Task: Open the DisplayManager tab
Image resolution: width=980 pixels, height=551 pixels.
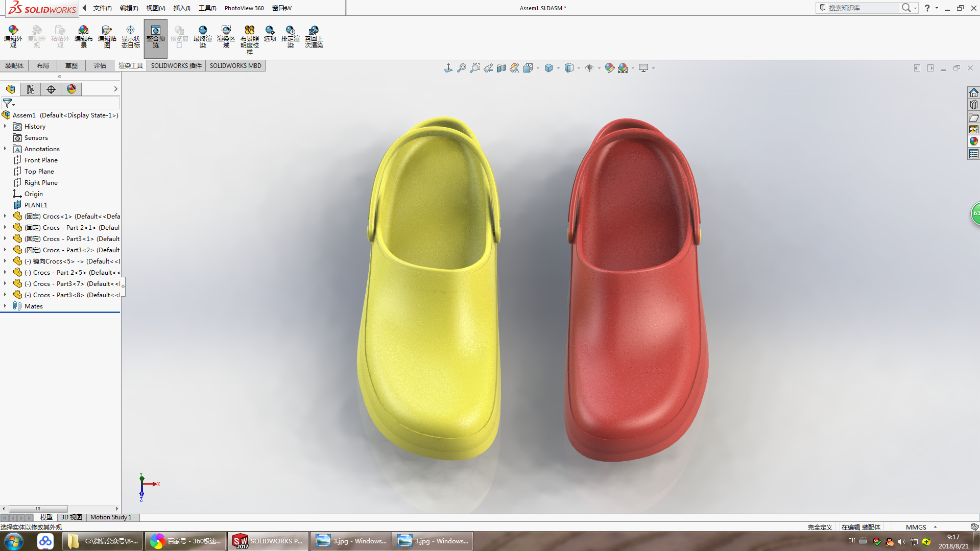Action: [x=71, y=89]
